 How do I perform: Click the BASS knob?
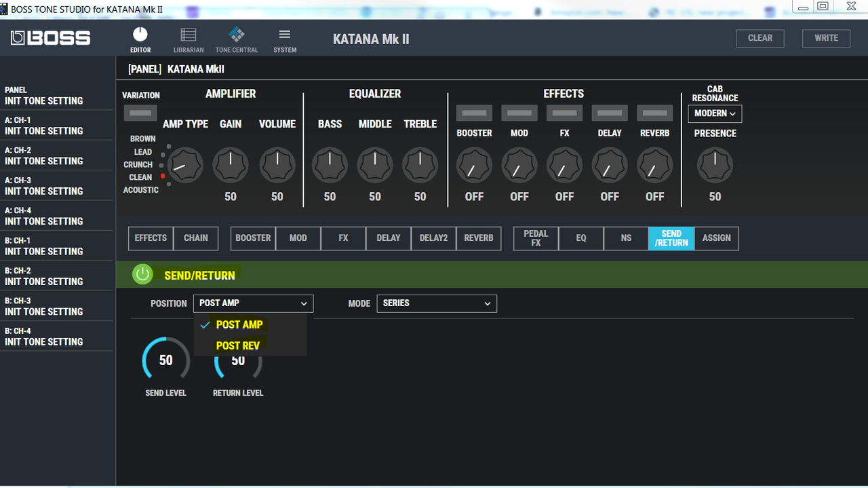point(330,165)
